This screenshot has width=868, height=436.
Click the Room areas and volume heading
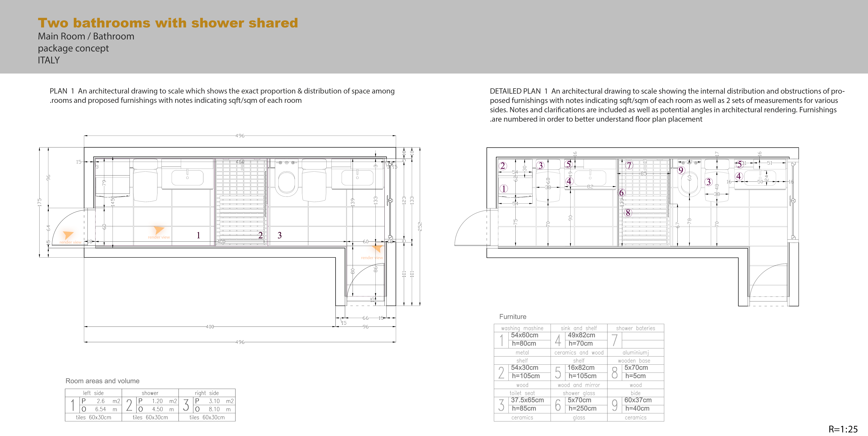(x=102, y=381)
